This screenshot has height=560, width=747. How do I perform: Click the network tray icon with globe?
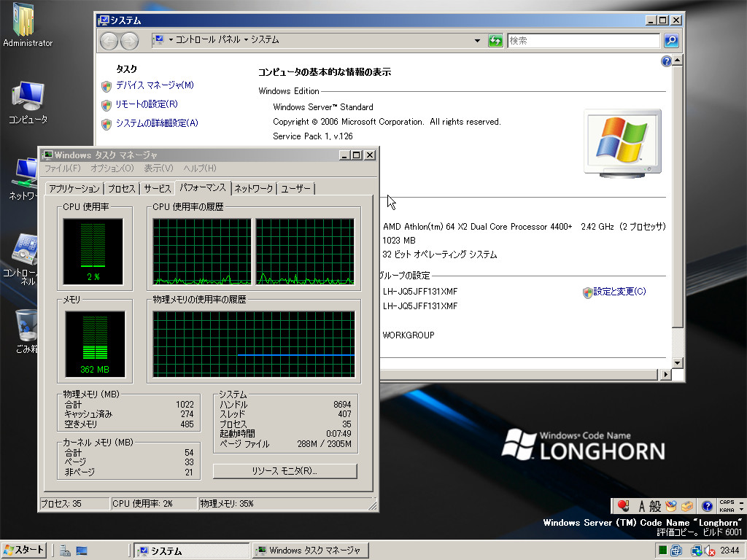coord(696,551)
